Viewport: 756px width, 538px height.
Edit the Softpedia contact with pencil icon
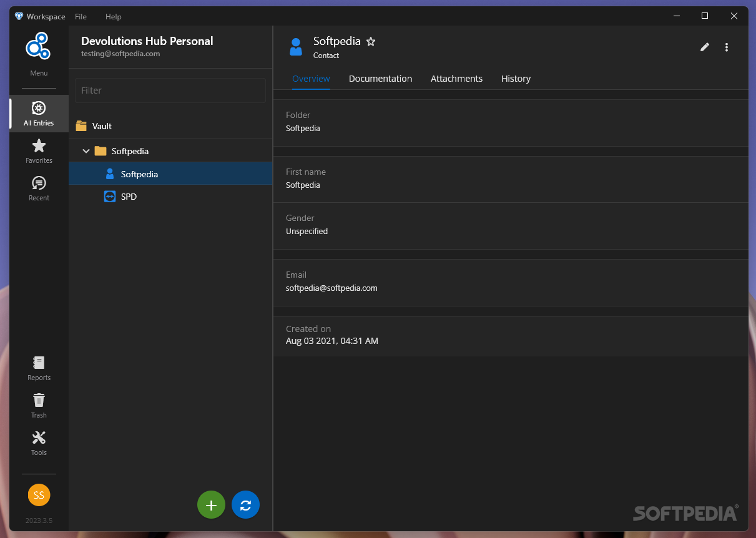coord(705,47)
